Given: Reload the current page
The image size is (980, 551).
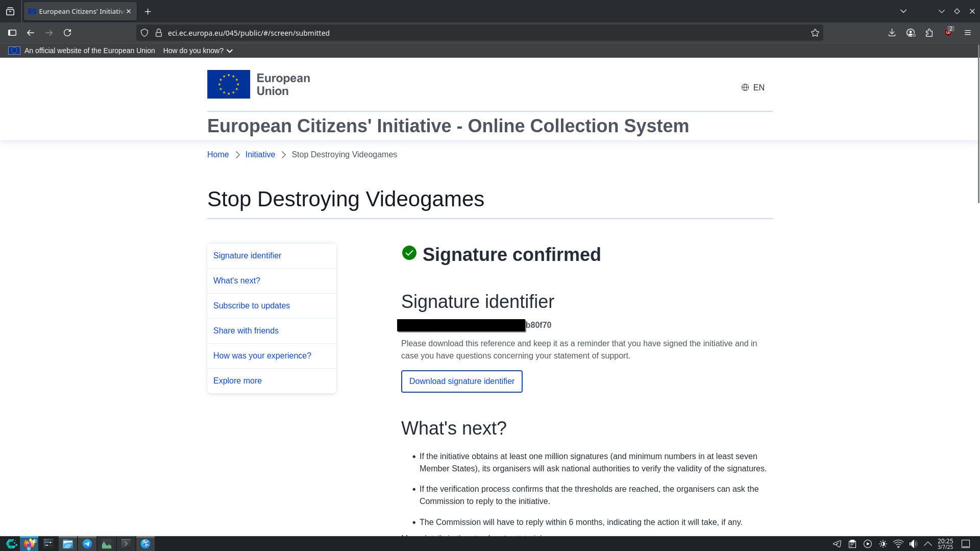Looking at the screenshot, I should click(67, 33).
